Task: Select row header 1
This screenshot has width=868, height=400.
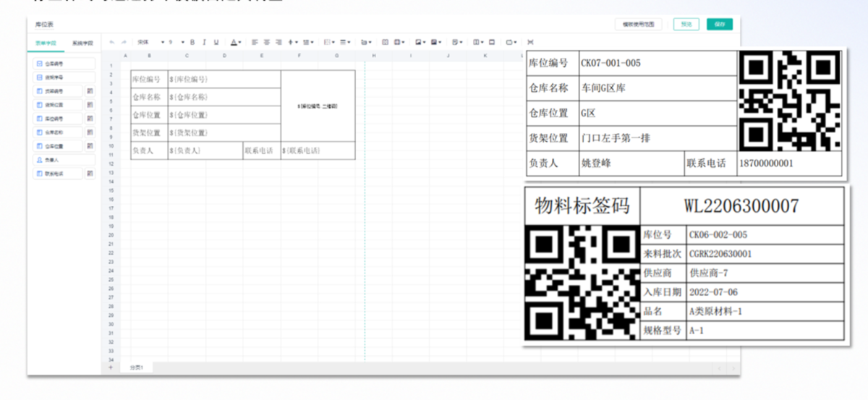Action: [x=111, y=66]
